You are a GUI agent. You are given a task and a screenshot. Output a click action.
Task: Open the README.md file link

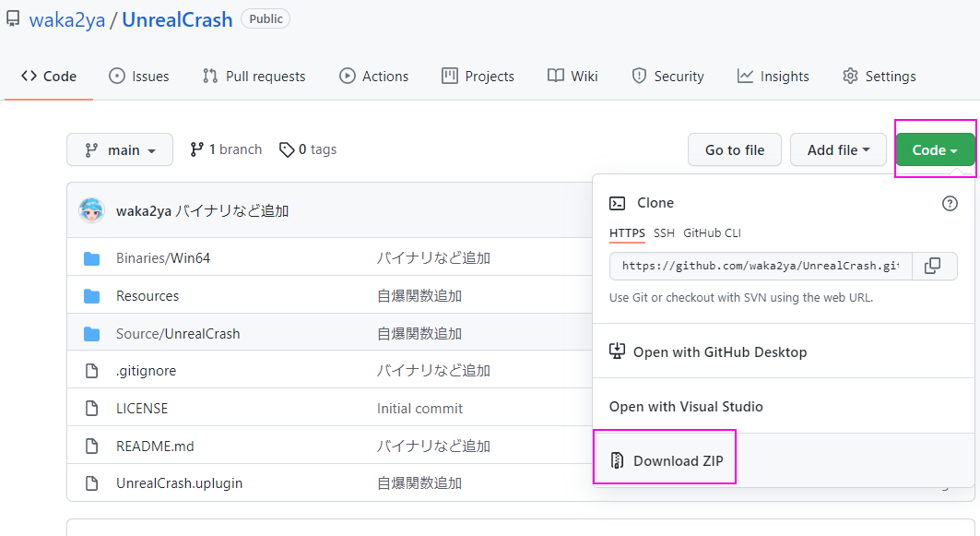tap(155, 446)
